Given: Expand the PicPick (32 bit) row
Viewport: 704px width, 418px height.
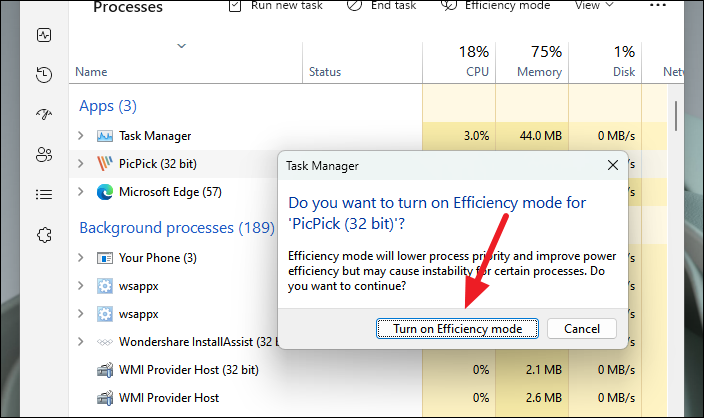Looking at the screenshot, I should pyautogui.click(x=80, y=164).
